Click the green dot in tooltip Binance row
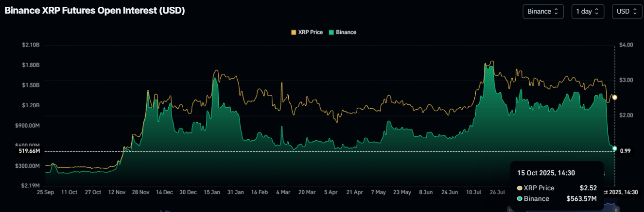Screen dimensions: 644x212 (520, 199)
